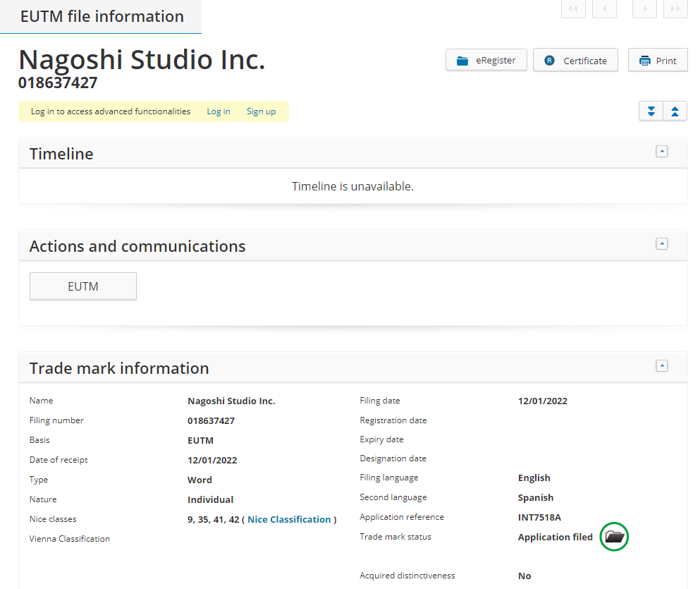Go to the first record in results
The image size is (700, 589).
point(573,8)
